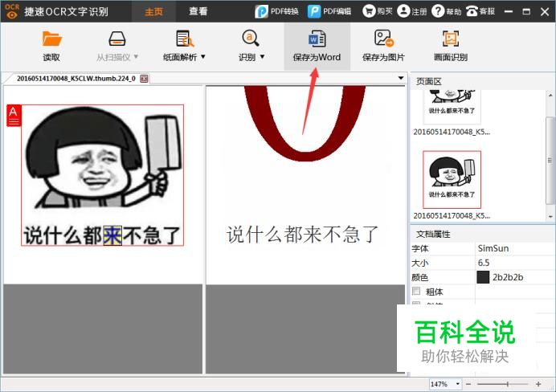Click the 从扫描仪 scanner icon
556x392 pixels.
tap(117, 39)
